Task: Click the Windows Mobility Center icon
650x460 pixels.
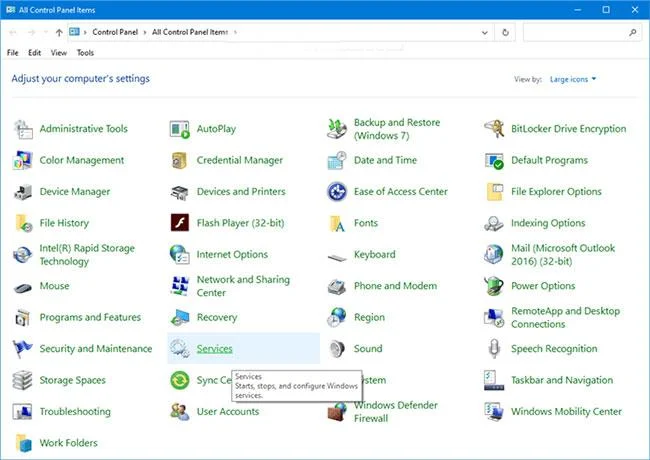Action: (x=494, y=412)
